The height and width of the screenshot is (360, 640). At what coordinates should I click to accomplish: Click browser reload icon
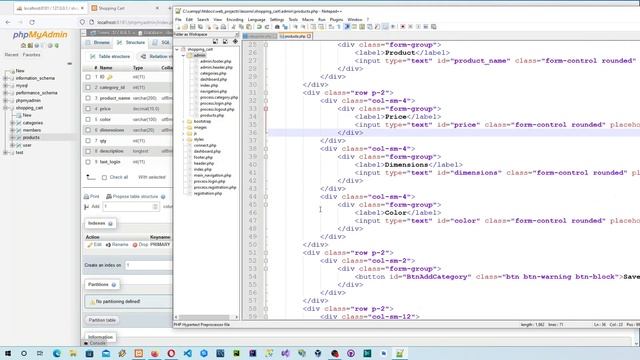point(32,22)
